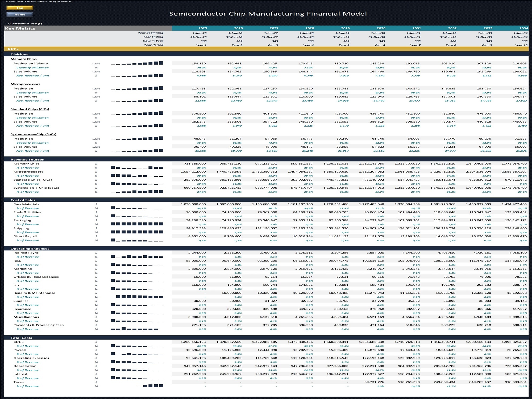The width and height of the screenshot is (532, 399).
Task: Click the Microprocessors division heading
Action: click(26, 84)
